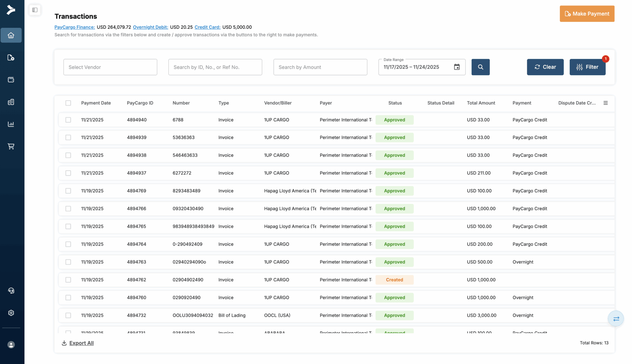632x364 pixels.
Task: Open the column options menu in the table header
Action: (x=606, y=103)
